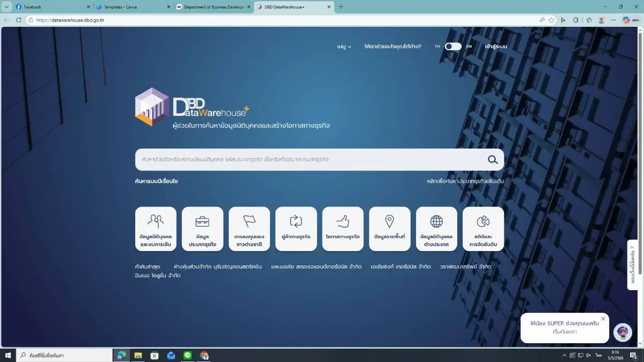Image resolution: width=644 pixels, height=362 pixels.
Task: Click ให้เราช่วยอะไรคุณได้บ้าง? help link
Action: [393, 47]
